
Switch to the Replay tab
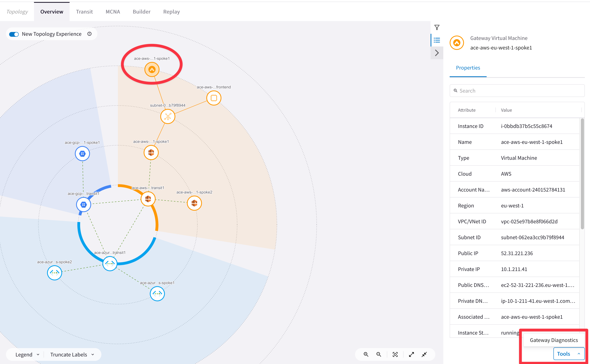pyautogui.click(x=172, y=12)
